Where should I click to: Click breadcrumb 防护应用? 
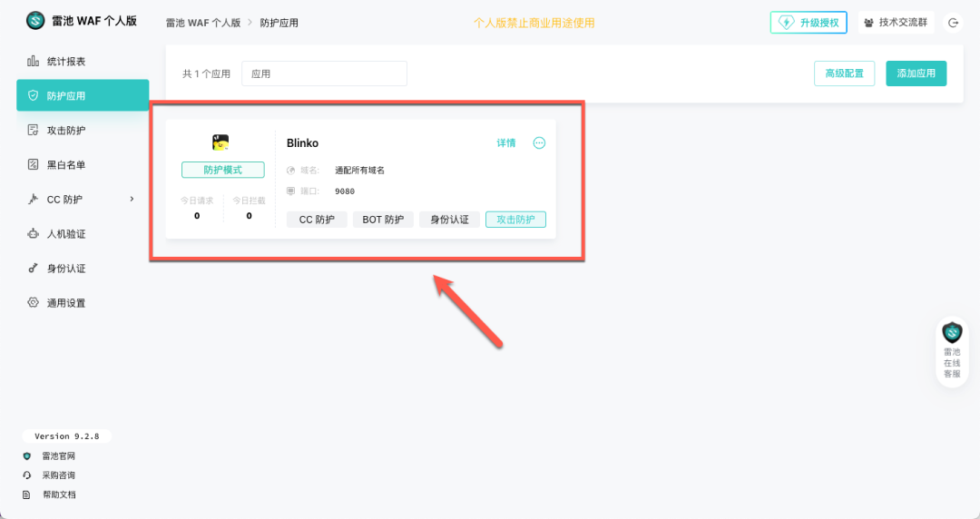(x=279, y=23)
